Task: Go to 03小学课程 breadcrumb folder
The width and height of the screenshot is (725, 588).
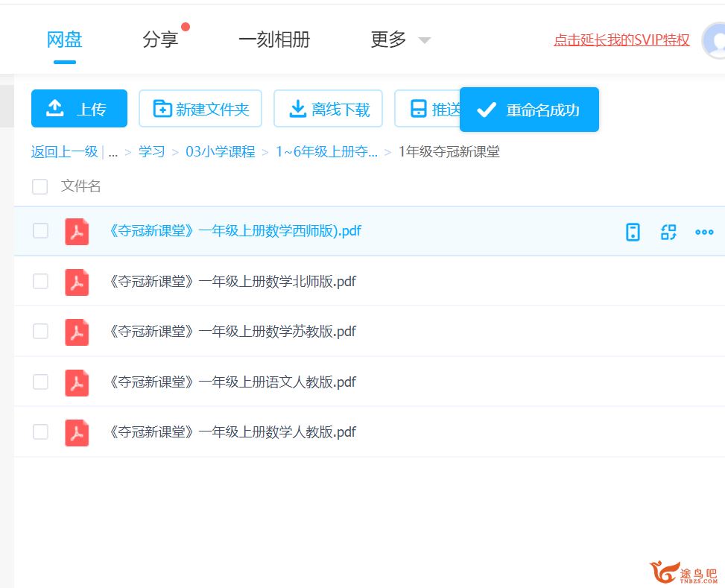Action: [220, 152]
